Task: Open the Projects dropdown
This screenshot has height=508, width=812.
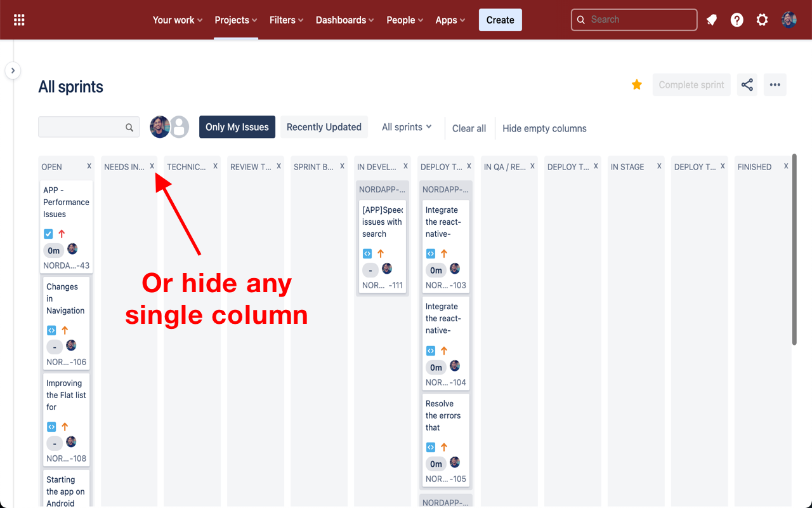Action: (235, 20)
